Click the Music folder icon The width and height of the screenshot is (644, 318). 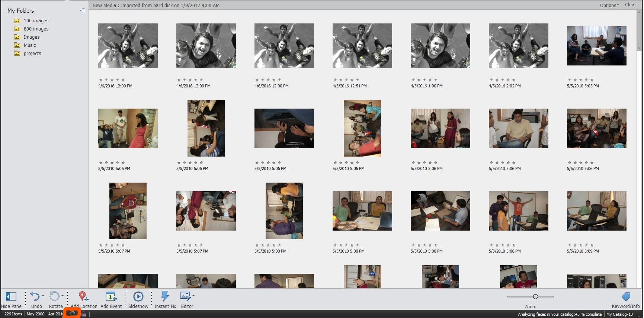pyautogui.click(x=17, y=45)
